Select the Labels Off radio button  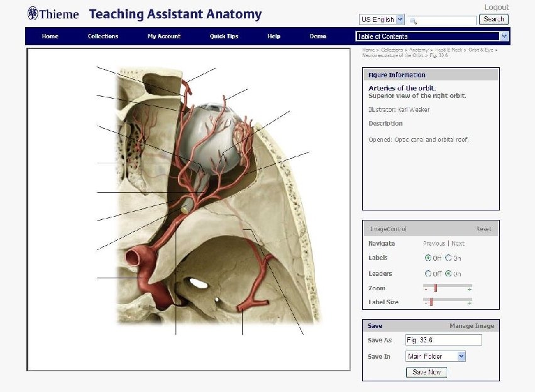pyautogui.click(x=428, y=258)
